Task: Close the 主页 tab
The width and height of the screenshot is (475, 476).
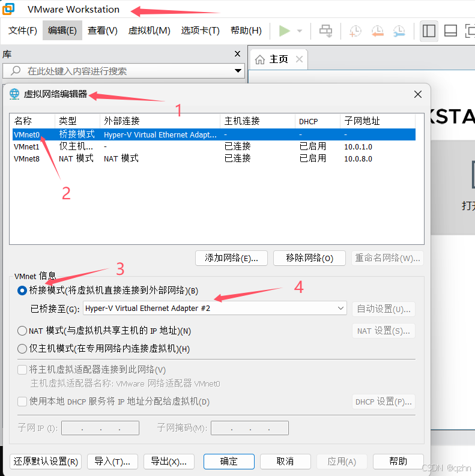Action: [x=299, y=59]
